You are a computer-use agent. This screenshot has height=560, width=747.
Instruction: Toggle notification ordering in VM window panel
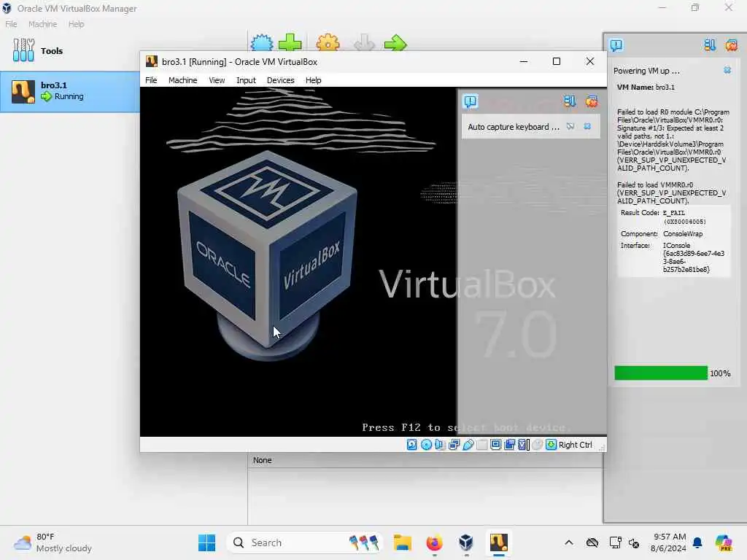point(570,101)
